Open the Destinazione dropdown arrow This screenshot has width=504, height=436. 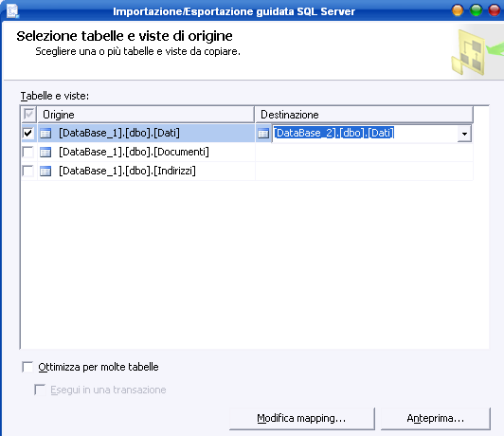[x=464, y=134]
